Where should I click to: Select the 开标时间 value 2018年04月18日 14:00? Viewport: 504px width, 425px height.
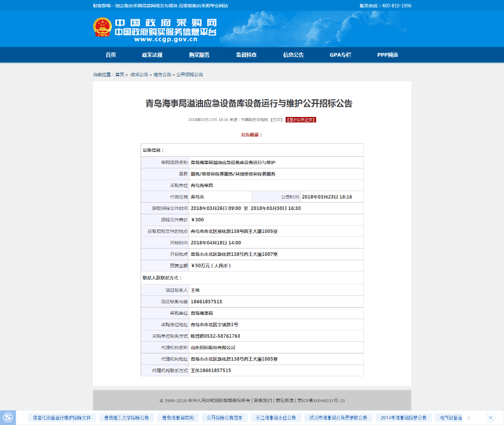[x=216, y=242]
